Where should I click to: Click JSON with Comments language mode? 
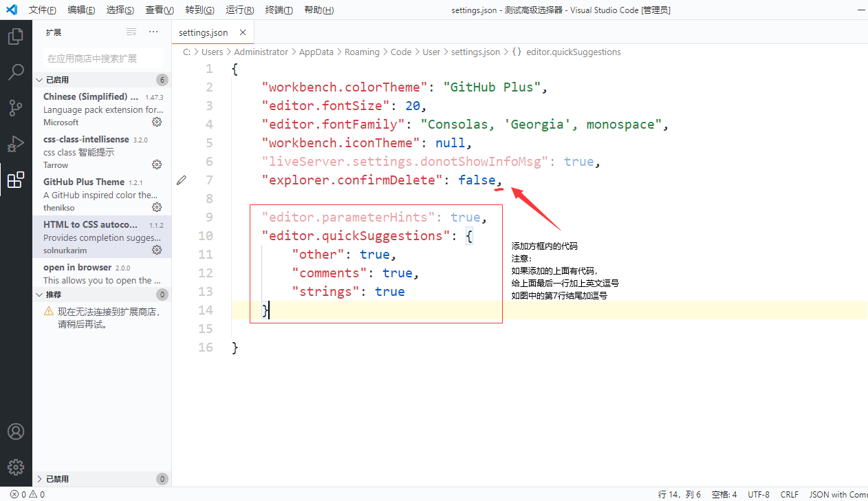point(838,494)
